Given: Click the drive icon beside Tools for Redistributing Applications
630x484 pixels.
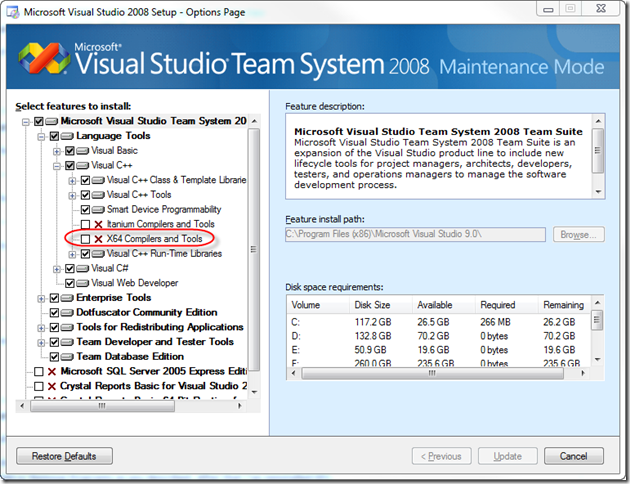Looking at the screenshot, I should (67, 327).
